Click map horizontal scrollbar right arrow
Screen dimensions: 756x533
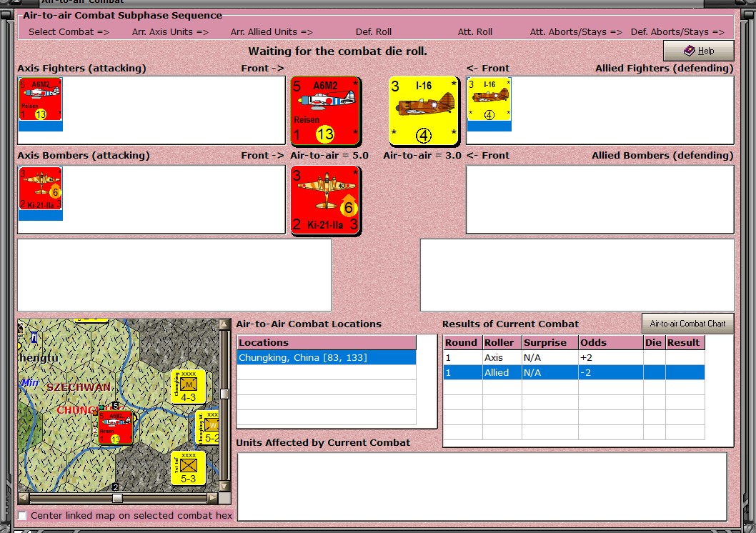[x=213, y=498]
